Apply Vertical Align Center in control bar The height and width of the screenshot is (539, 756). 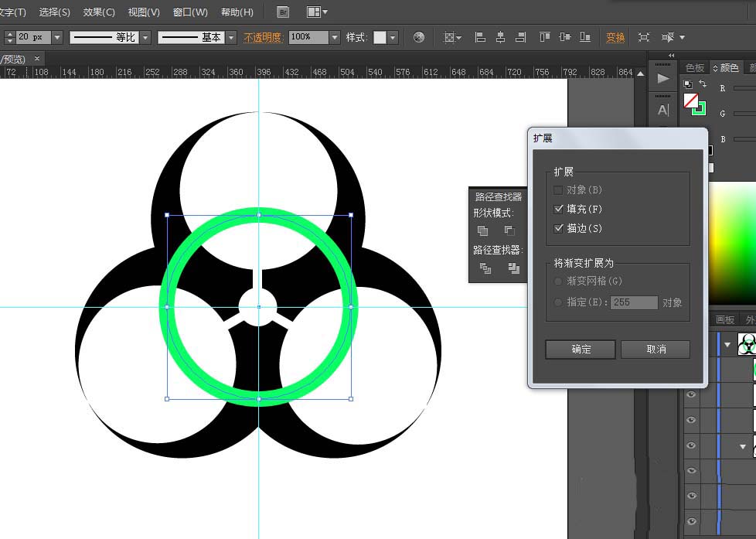(565, 37)
